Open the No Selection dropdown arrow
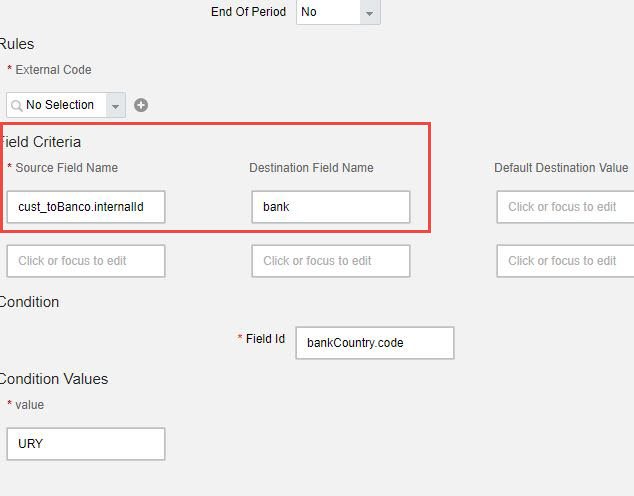This screenshot has width=634, height=496. tap(116, 106)
